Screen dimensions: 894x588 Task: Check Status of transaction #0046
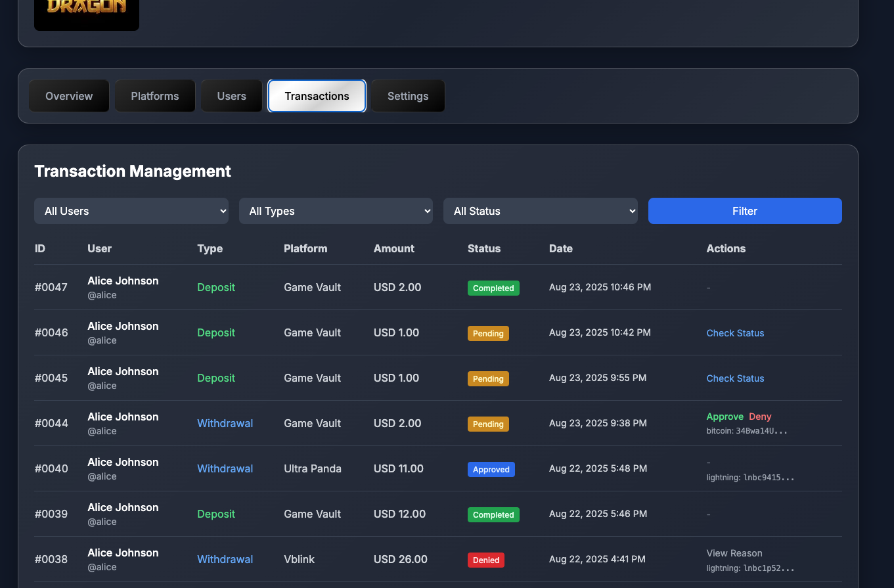pyautogui.click(x=734, y=333)
